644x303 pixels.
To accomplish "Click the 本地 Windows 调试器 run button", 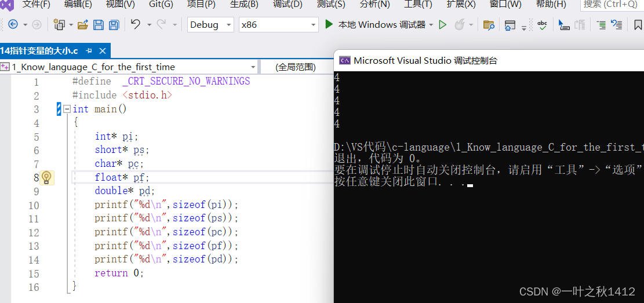I will coord(376,25).
